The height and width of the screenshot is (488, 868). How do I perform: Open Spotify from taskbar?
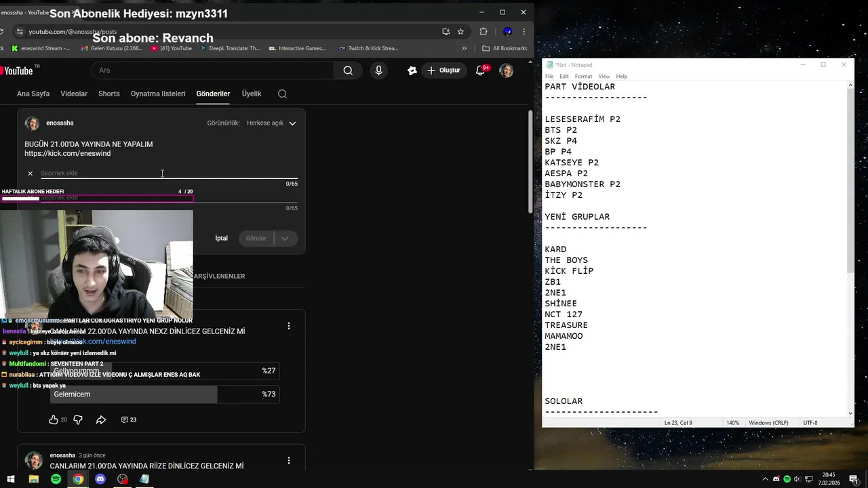pos(56,479)
